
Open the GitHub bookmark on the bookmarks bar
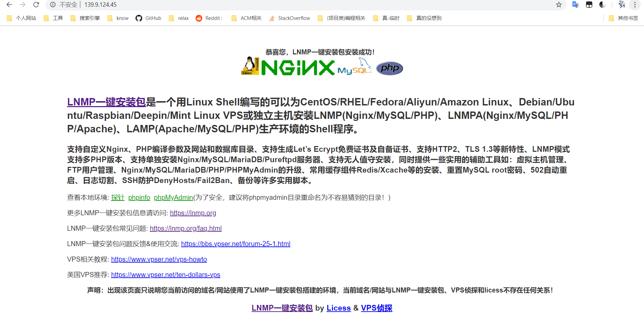pyautogui.click(x=148, y=18)
